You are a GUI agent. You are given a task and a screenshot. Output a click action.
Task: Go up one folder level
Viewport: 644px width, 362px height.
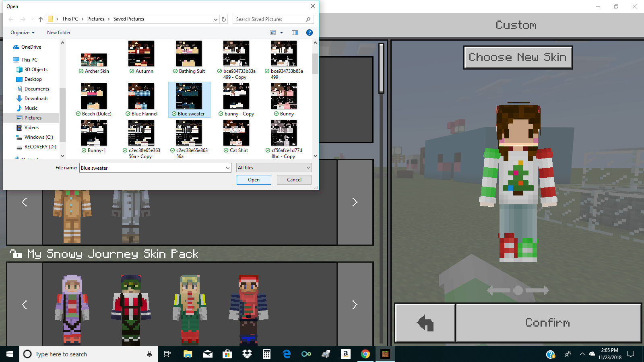coord(41,19)
